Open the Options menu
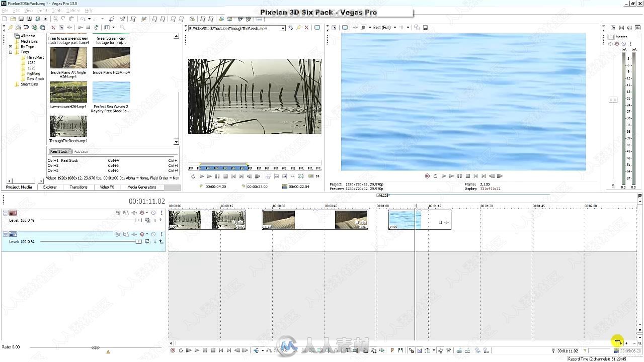Screen dimensions: 644x362 (x=73, y=11)
